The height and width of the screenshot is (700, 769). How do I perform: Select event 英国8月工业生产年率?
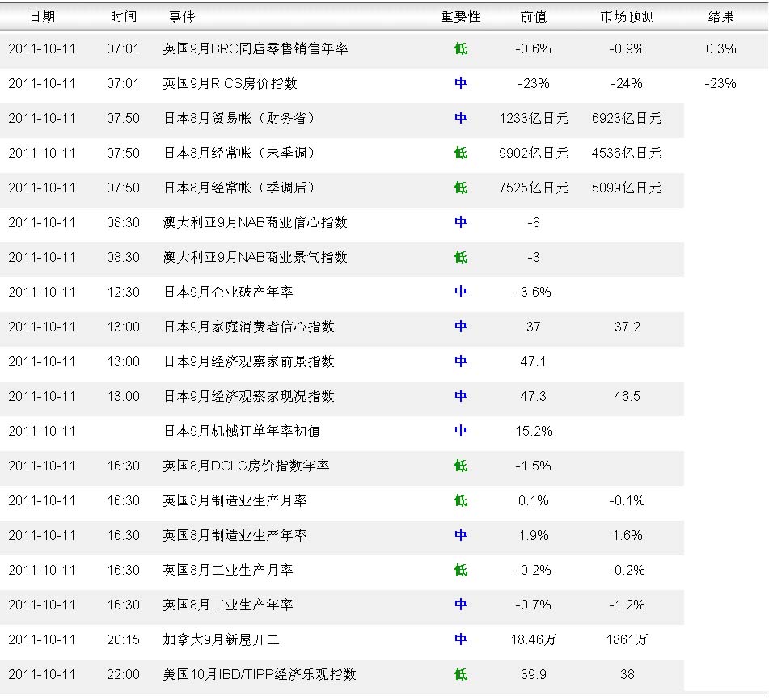(x=228, y=605)
